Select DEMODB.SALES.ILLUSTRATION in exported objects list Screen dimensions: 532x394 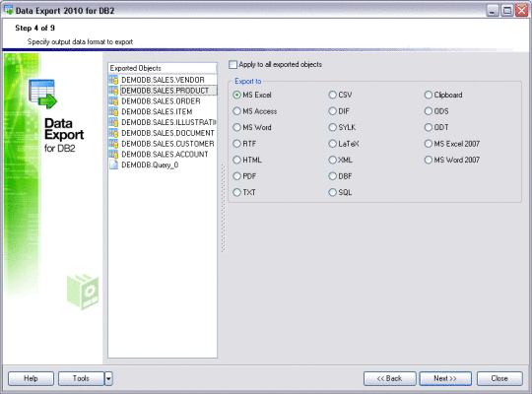168,122
